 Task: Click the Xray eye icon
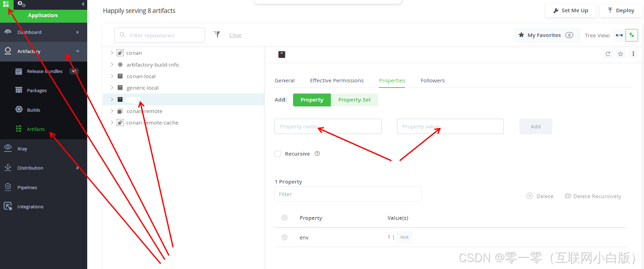tap(8, 148)
